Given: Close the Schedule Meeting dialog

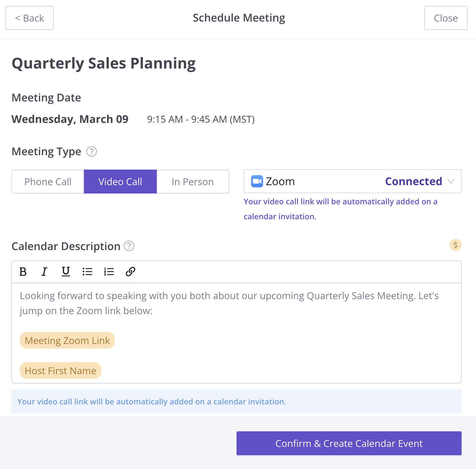Looking at the screenshot, I should (446, 18).
